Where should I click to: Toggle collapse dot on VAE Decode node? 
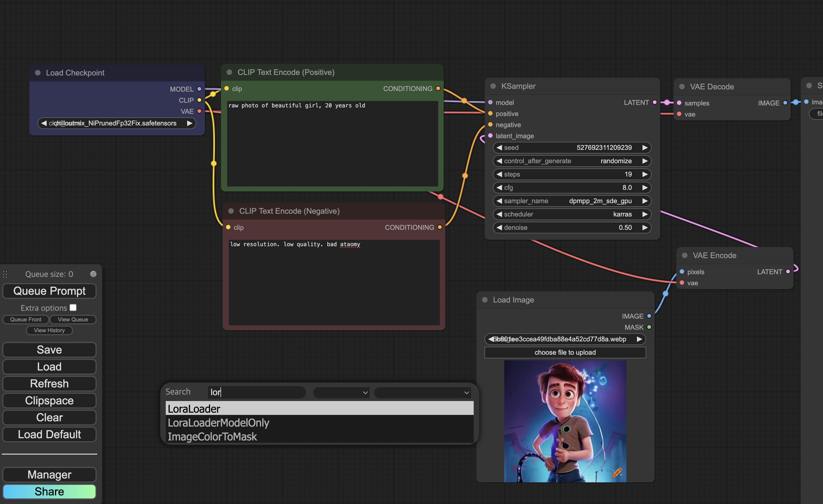coord(682,87)
